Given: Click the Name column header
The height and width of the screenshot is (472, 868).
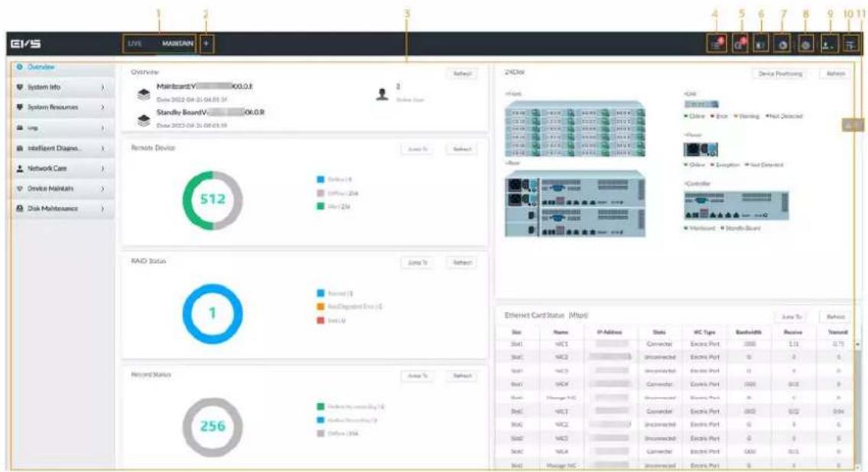Looking at the screenshot, I should click(x=561, y=333).
